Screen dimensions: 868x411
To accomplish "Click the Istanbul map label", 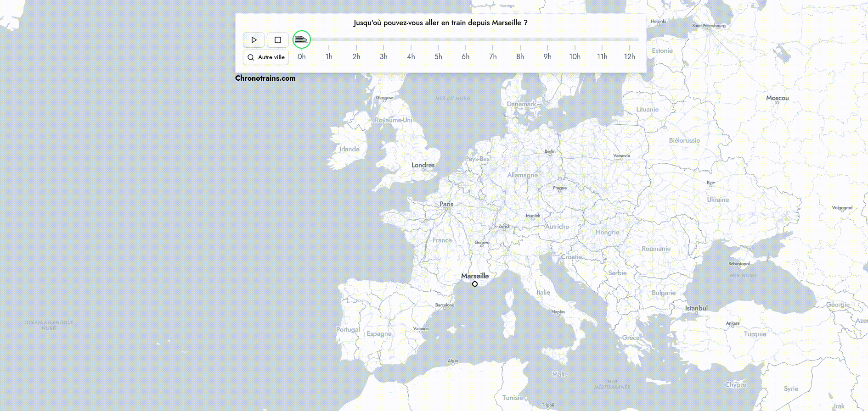I will [696, 308].
